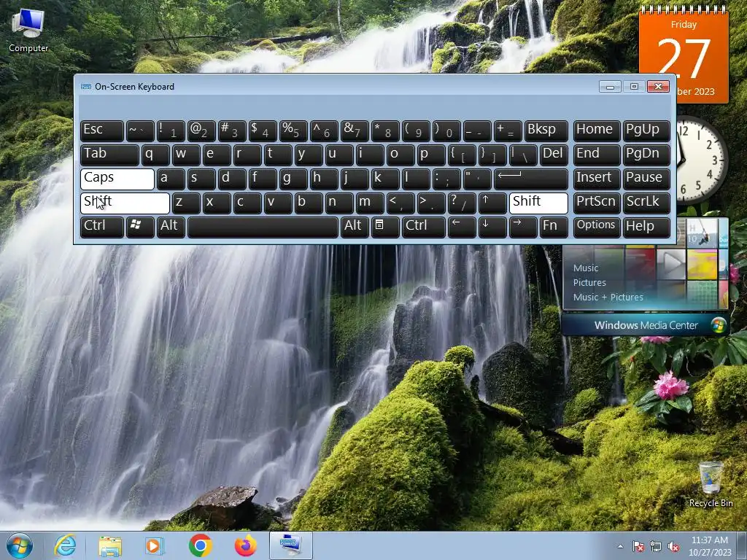Screen dimensions: 747x560
Task: Click the letter q key
Action: click(x=155, y=155)
